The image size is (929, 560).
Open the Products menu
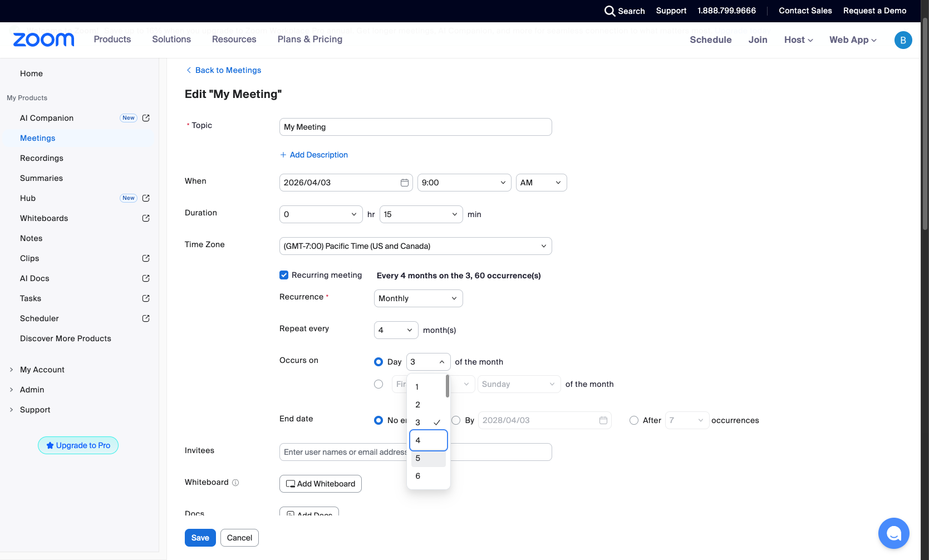pyautogui.click(x=112, y=40)
